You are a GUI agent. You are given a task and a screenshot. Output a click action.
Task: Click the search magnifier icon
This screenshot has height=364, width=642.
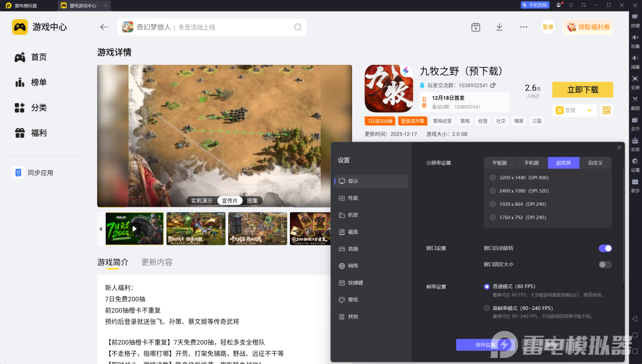click(x=298, y=27)
